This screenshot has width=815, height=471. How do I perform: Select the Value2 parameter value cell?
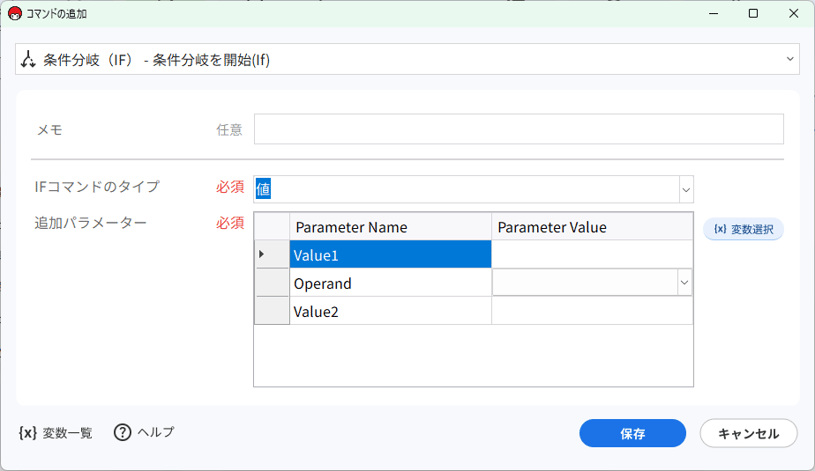point(592,311)
